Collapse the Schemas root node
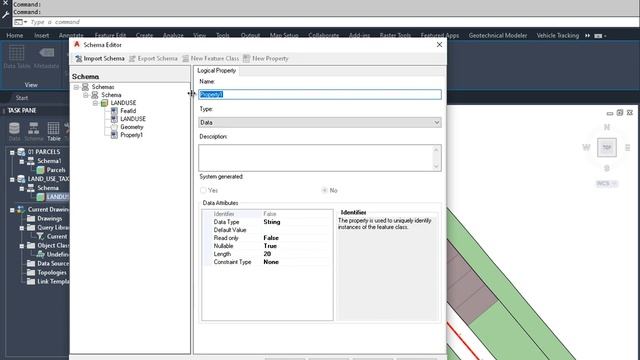Viewport: 640px width, 360px height. click(76, 87)
